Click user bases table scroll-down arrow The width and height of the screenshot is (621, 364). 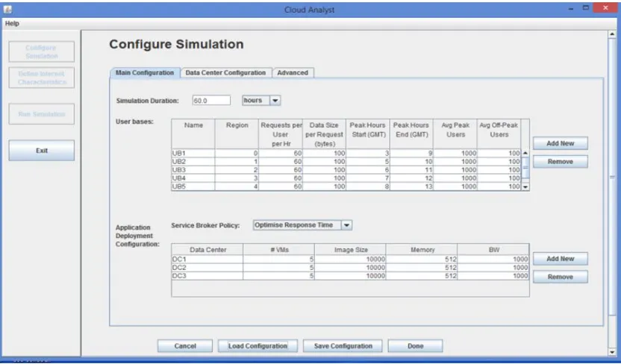525,187
